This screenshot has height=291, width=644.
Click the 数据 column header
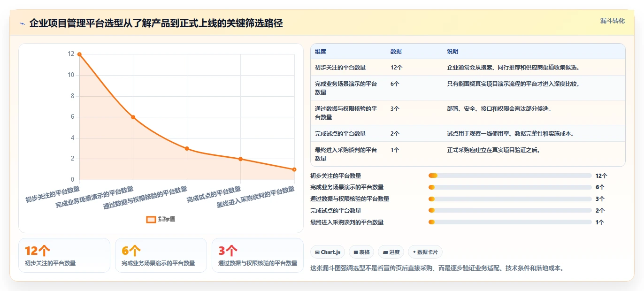click(x=396, y=52)
